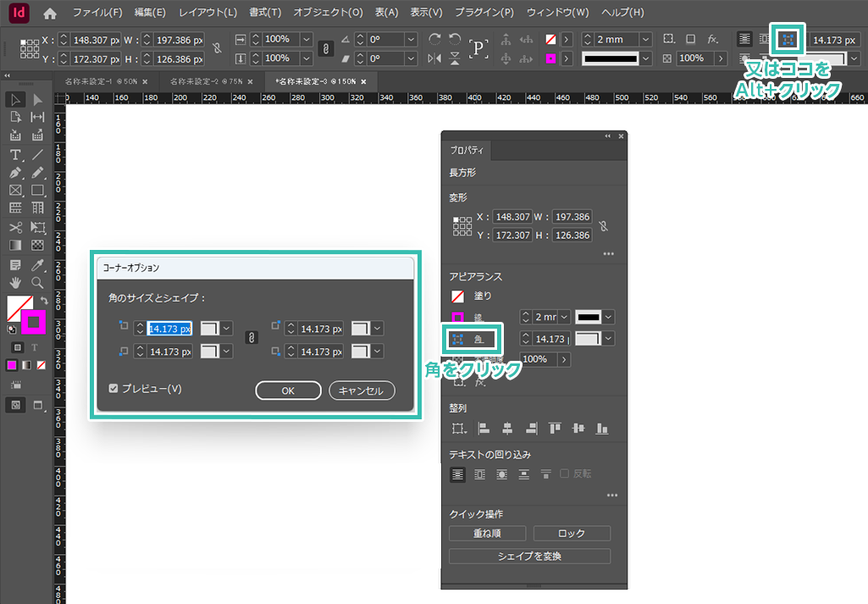Enable the 反転 checkbox under text wrap
The image size is (868, 604).
tap(564, 474)
